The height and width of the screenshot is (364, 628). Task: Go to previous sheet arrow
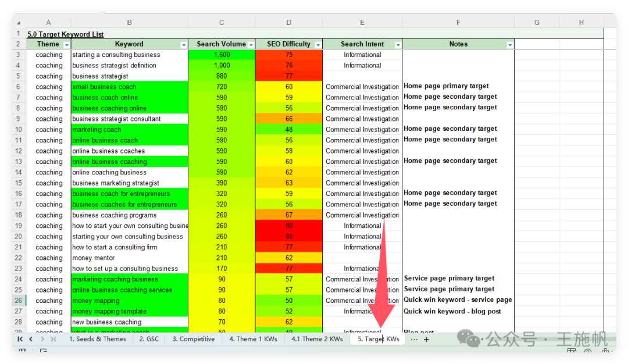pyautogui.click(x=31, y=339)
